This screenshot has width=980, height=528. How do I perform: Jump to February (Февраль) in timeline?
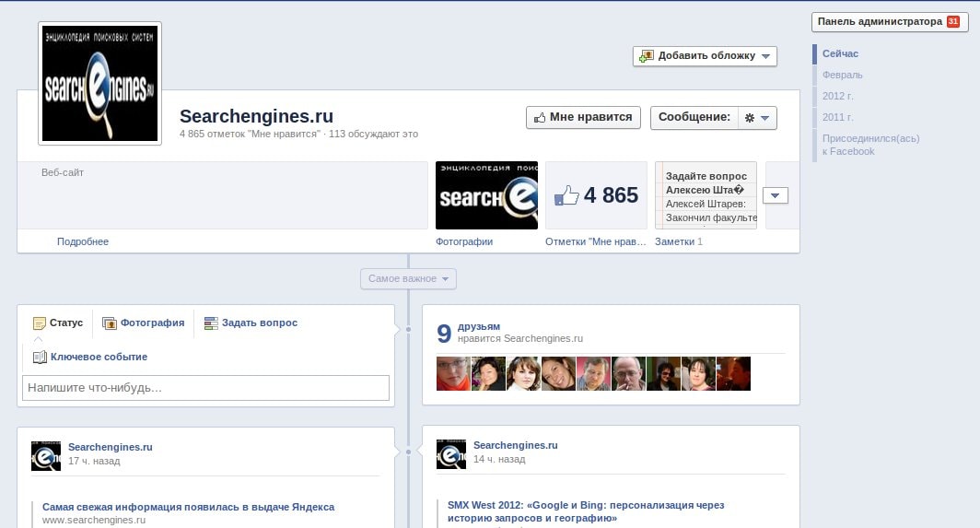842,75
